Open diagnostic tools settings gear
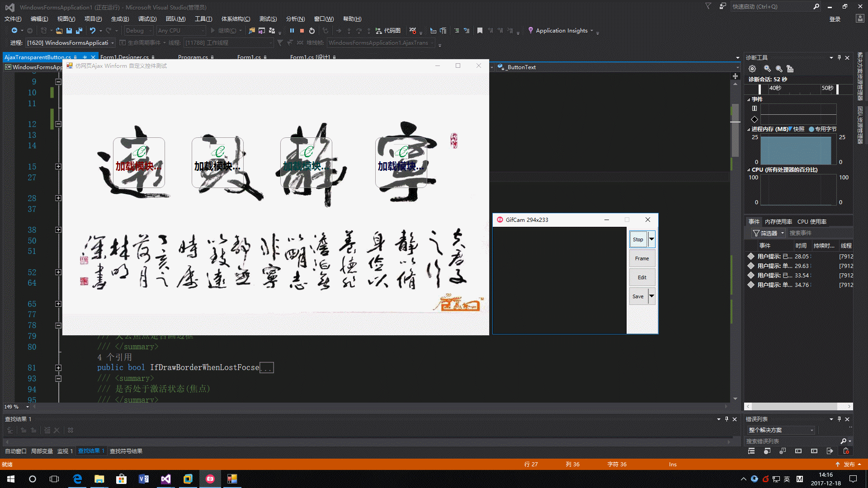Screen dimensions: 868x488 click(752, 69)
